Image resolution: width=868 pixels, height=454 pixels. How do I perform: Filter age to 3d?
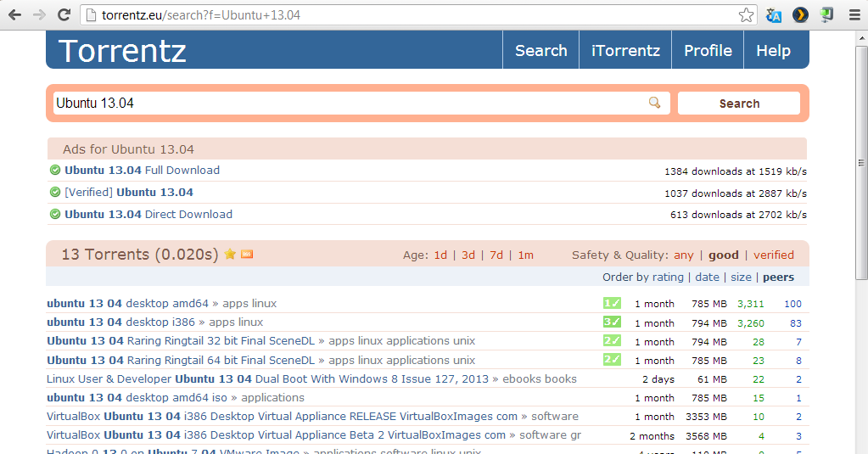coord(468,255)
